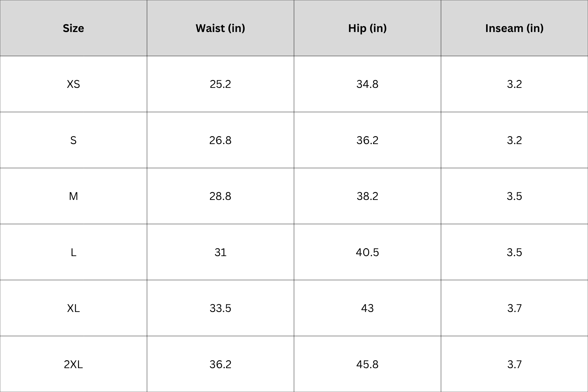
Task: Click the Hip (in) column header
Action: [x=367, y=28]
